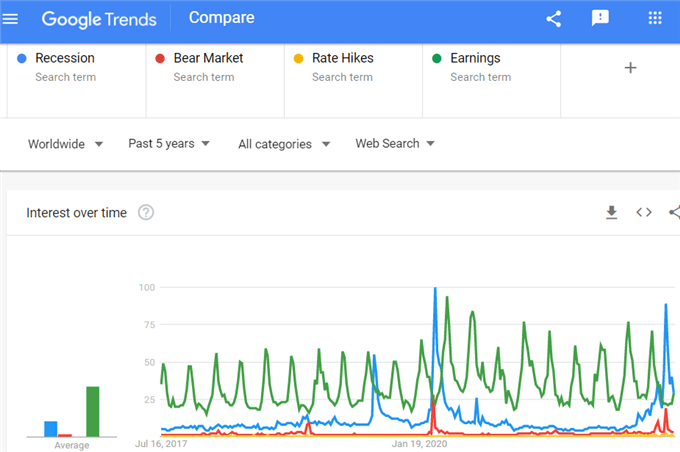Image resolution: width=680 pixels, height=452 pixels.
Task: Open the send feedback icon
Action: (x=600, y=18)
